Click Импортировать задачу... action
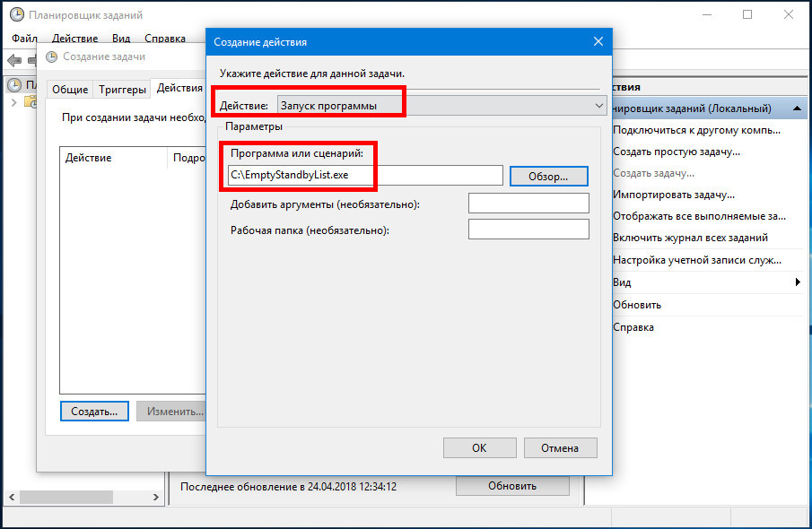This screenshot has height=529, width=812. (674, 195)
